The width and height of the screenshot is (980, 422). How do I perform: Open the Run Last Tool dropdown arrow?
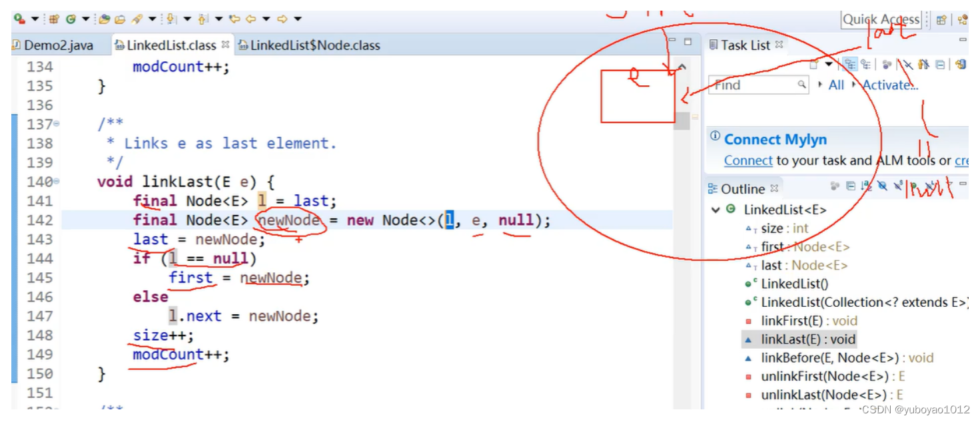(35, 19)
